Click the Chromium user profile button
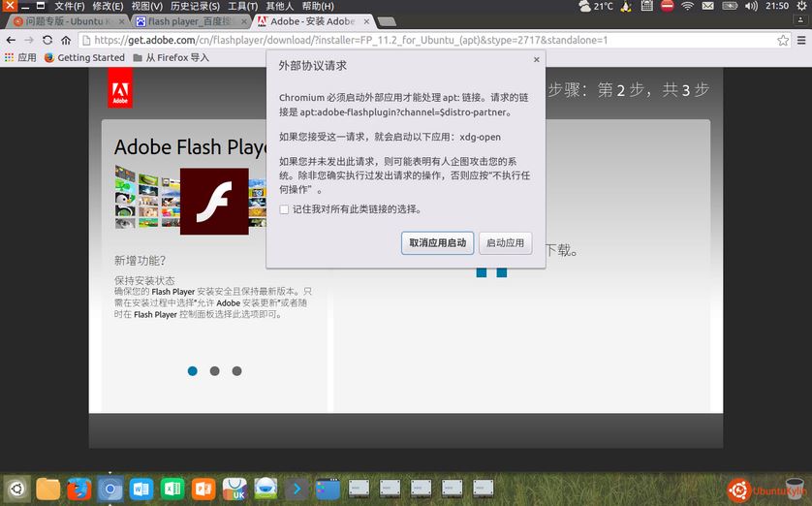This screenshot has width=812, height=506. [800, 20]
